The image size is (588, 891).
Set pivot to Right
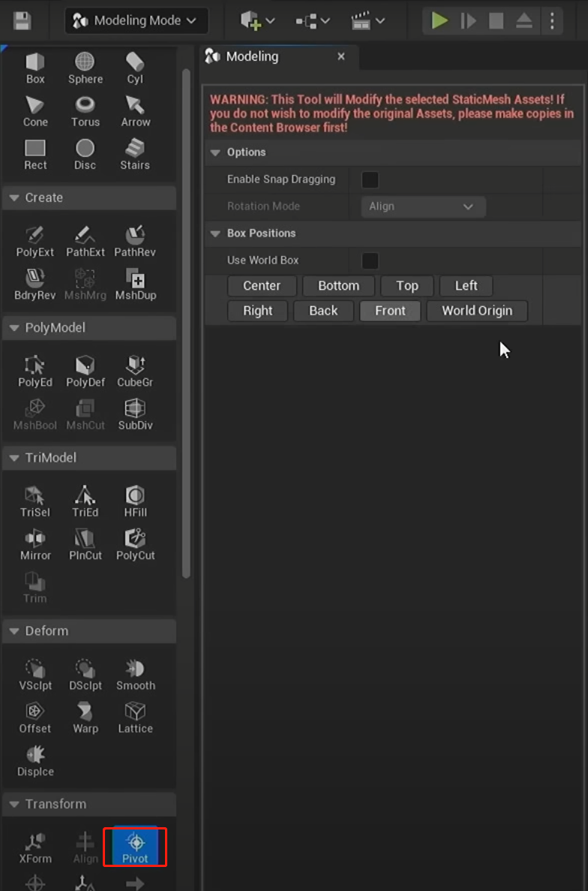[x=258, y=311]
